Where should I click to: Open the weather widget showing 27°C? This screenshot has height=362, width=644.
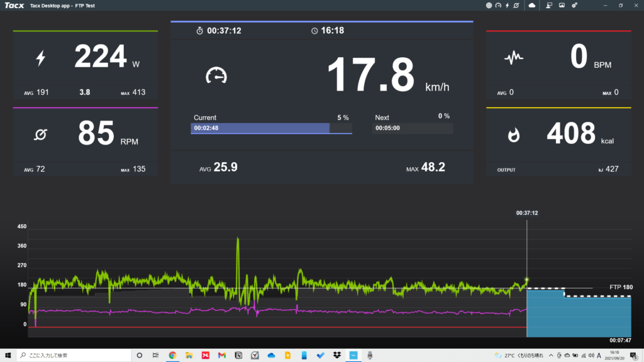[x=519, y=355]
